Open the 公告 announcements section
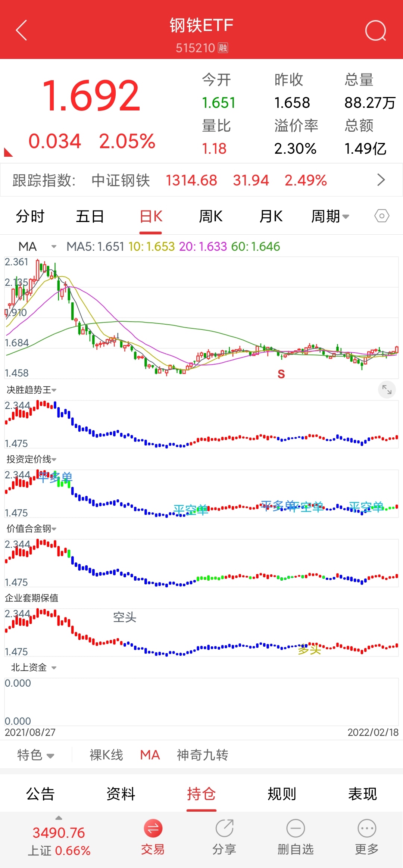Screen dimensions: 403x868 (40, 794)
